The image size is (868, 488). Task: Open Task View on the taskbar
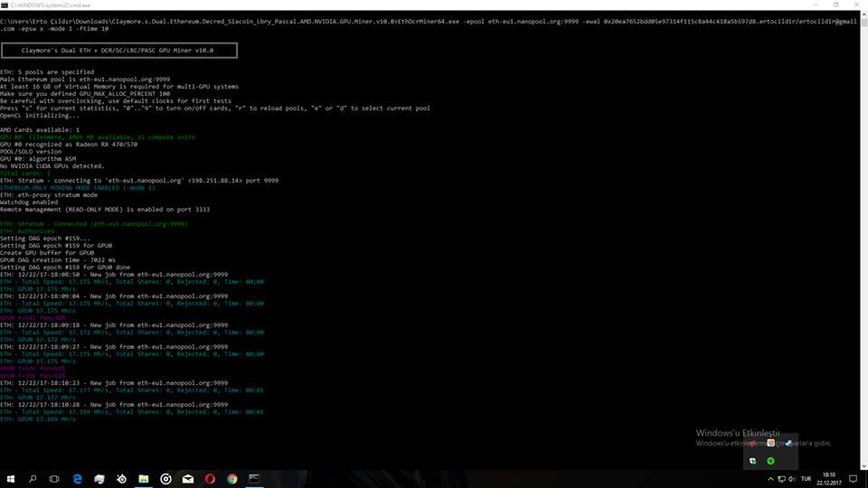54,479
